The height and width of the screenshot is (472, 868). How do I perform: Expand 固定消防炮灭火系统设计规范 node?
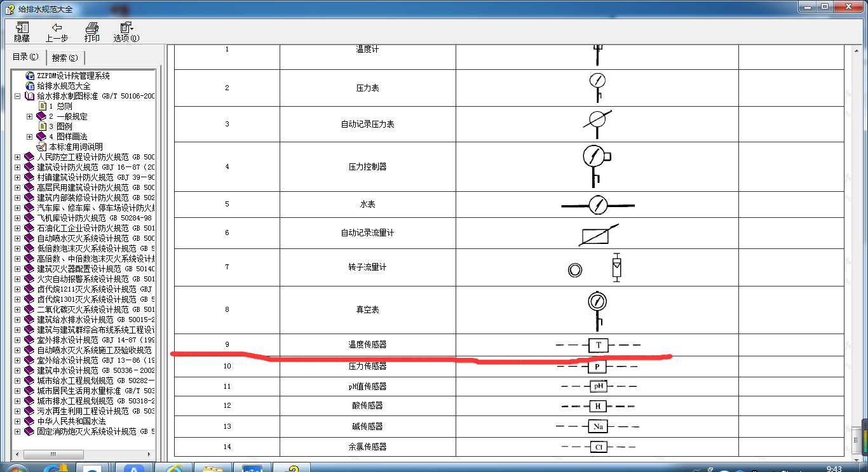tap(18, 431)
